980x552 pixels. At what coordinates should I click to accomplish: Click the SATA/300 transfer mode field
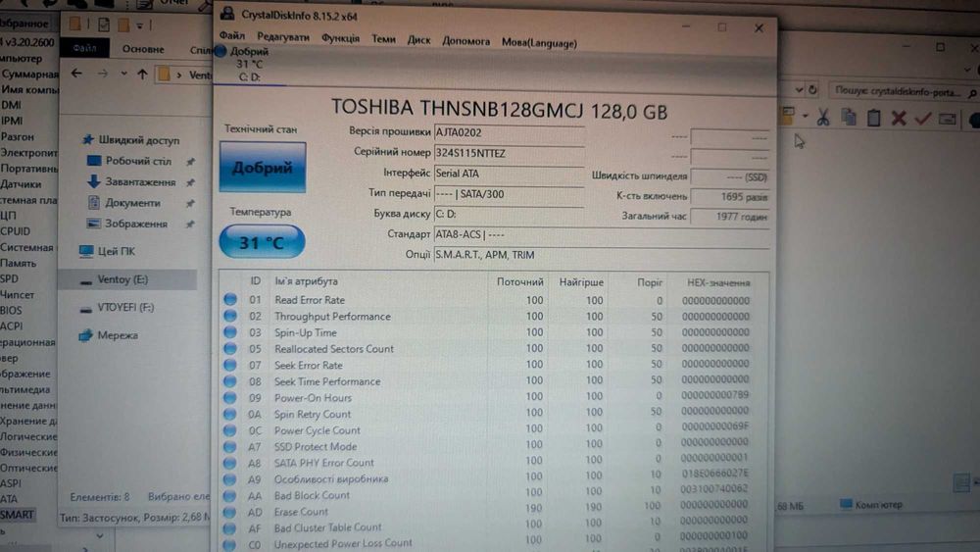tap(509, 194)
